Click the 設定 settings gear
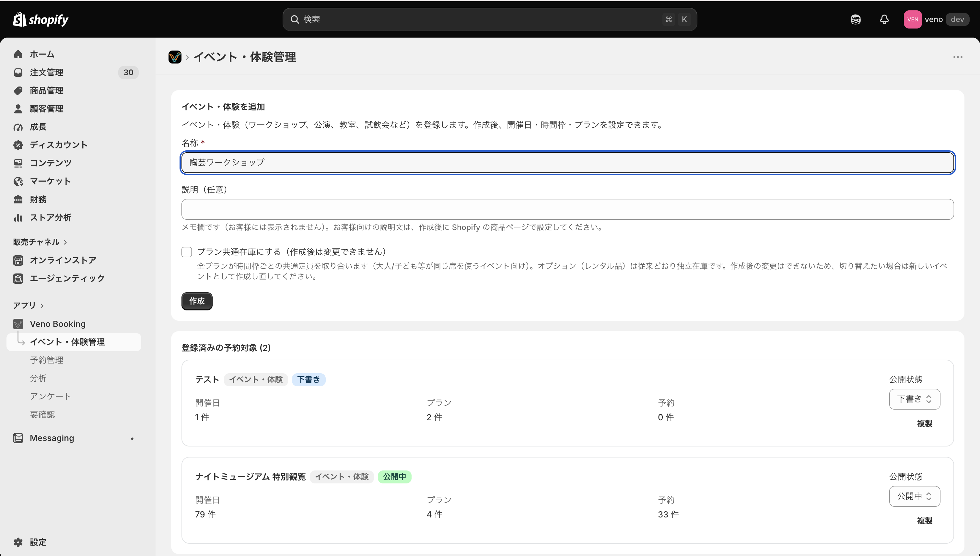The height and width of the screenshot is (556, 980). click(x=18, y=542)
